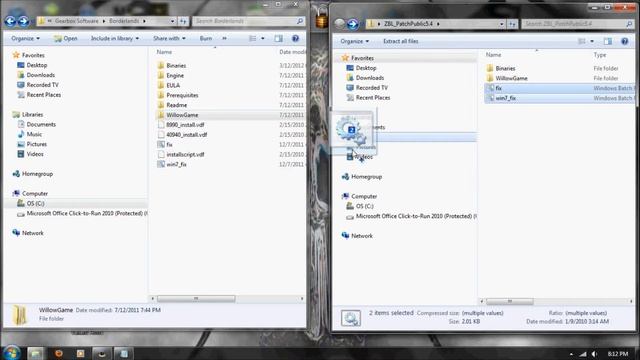Open Organize menu in ZBL_PatchPublic window

[354, 41]
